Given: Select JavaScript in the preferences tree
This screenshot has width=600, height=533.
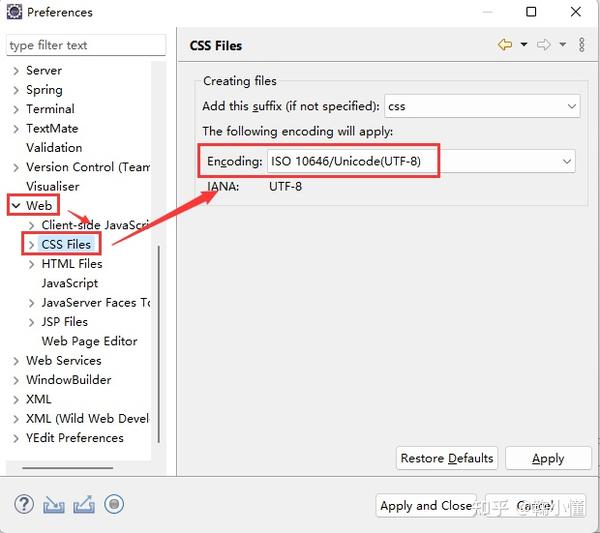Looking at the screenshot, I should click(x=69, y=283).
